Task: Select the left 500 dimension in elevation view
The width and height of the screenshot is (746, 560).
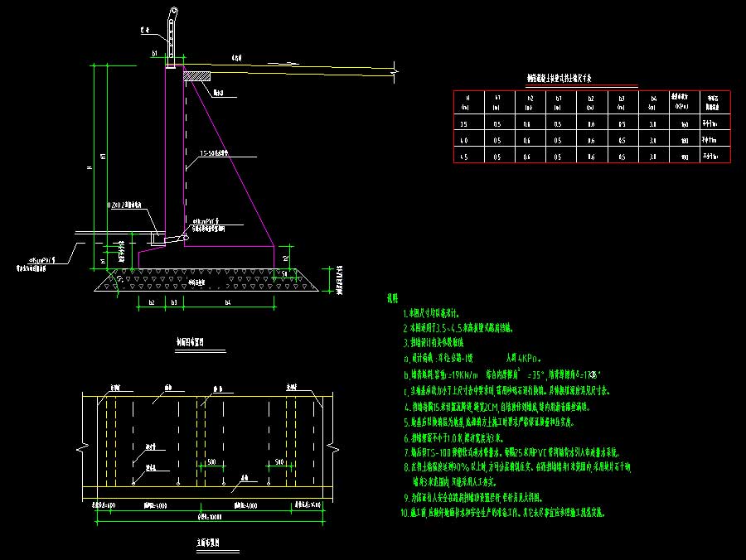Action: coord(213,462)
